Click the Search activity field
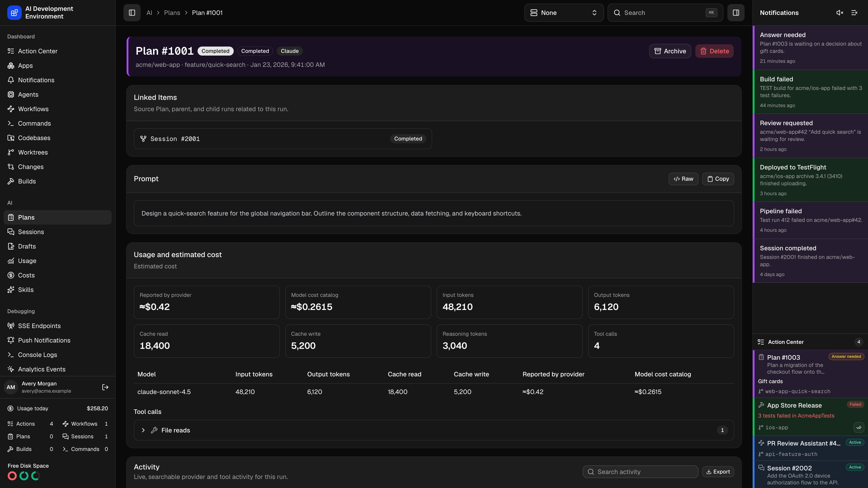The height and width of the screenshot is (488, 868). 640,472
